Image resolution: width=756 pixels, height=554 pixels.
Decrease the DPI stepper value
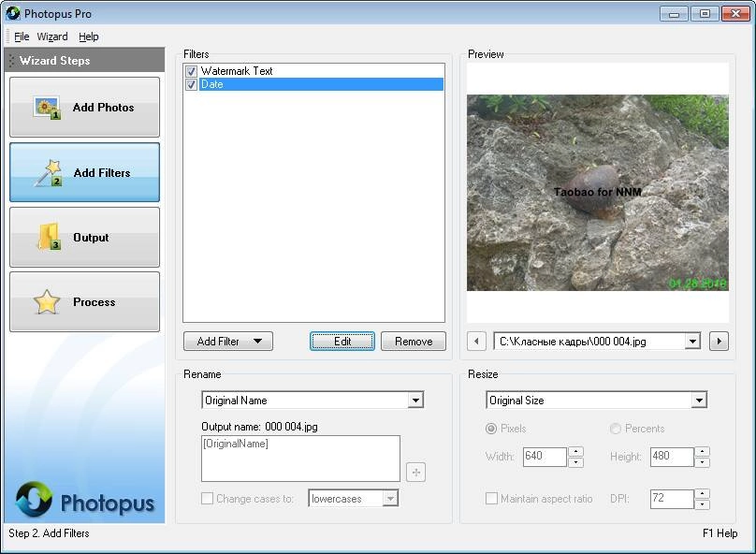coord(702,503)
